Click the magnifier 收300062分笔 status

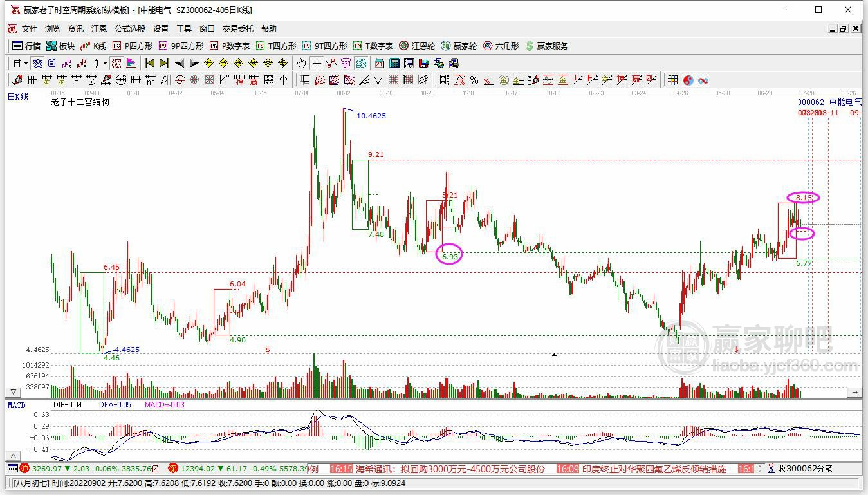coord(799,469)
